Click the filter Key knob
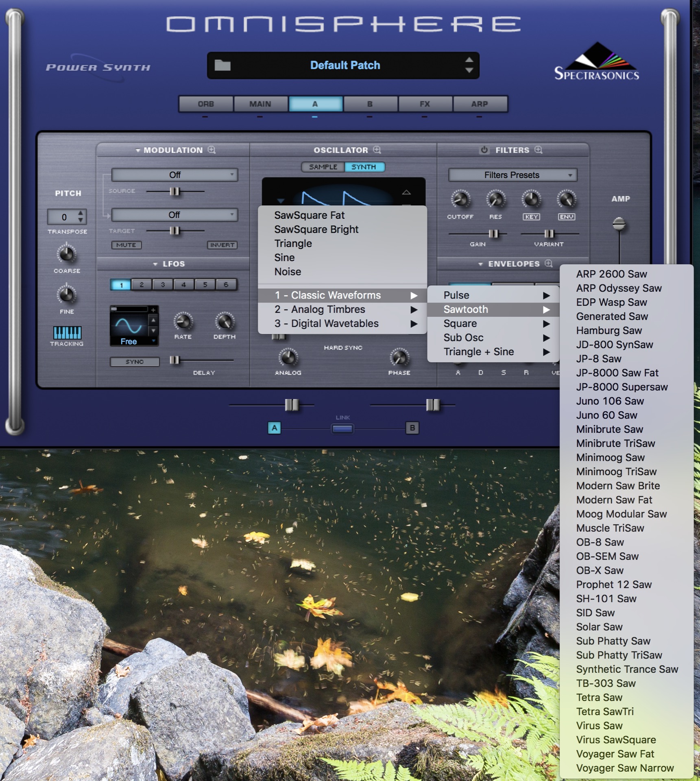Screen dimensions: 700x781 click(x=531, y=199)
